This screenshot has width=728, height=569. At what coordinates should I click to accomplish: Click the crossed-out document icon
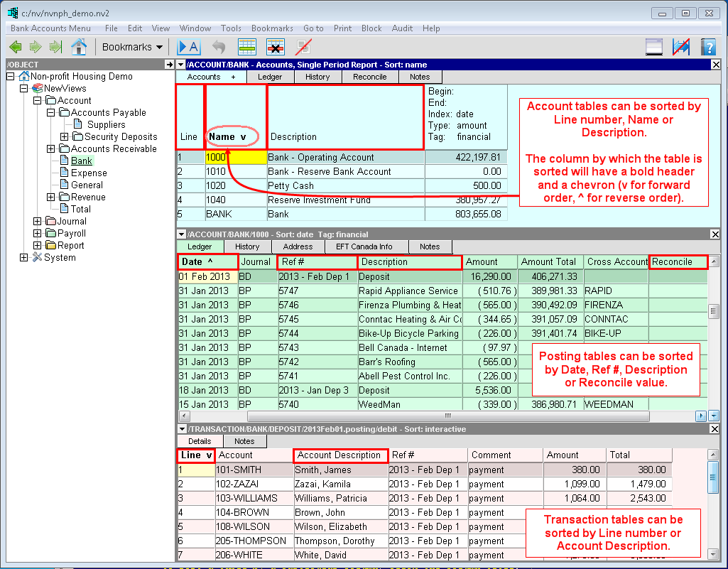point(303,48)
